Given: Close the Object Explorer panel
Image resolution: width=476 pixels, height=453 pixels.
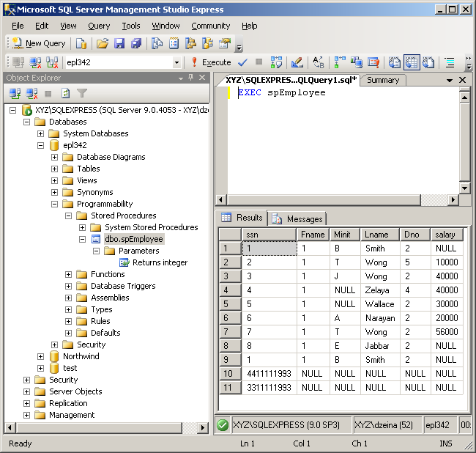Looking at the screenshot, I should click(202, 78).
